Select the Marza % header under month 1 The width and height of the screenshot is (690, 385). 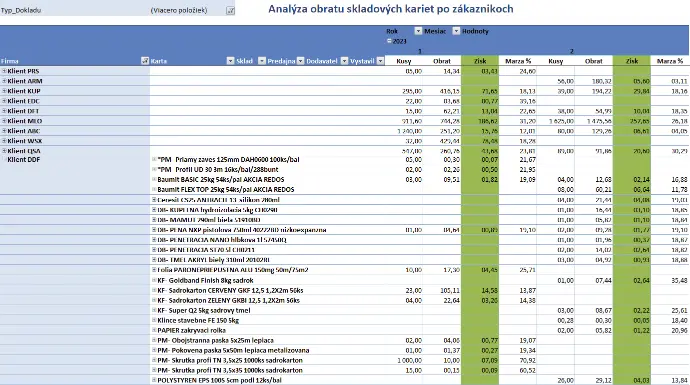[x=518, y=61]
